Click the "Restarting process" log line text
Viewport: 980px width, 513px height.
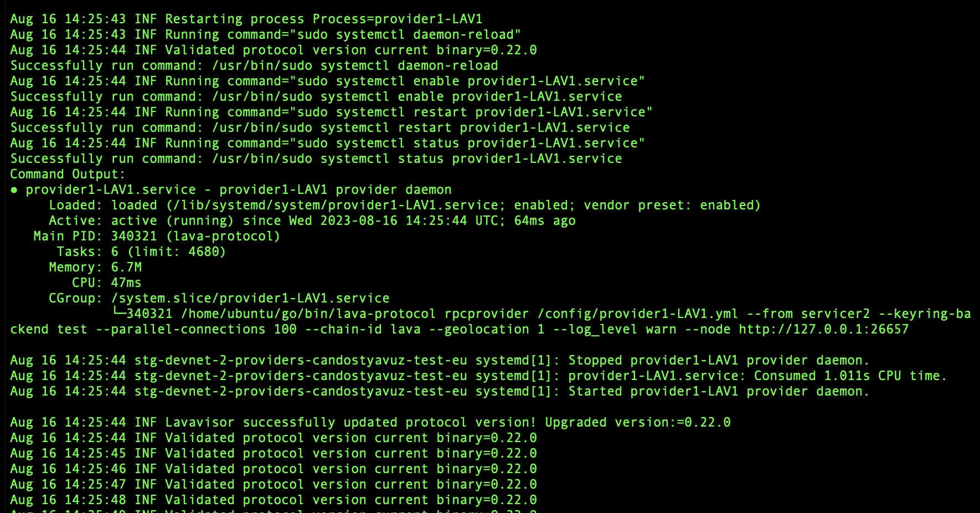tap(204, 19)
